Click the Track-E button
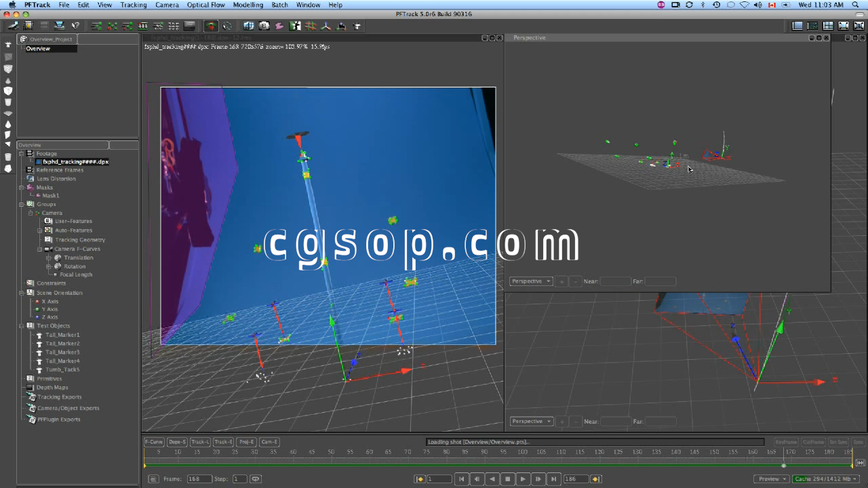868x488 pixels. (223, 442)
